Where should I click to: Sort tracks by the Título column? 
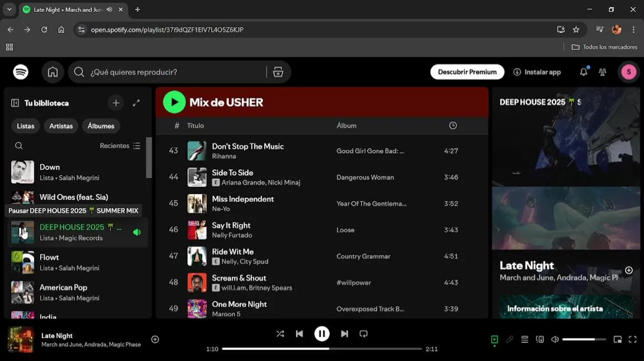point(196,126)
